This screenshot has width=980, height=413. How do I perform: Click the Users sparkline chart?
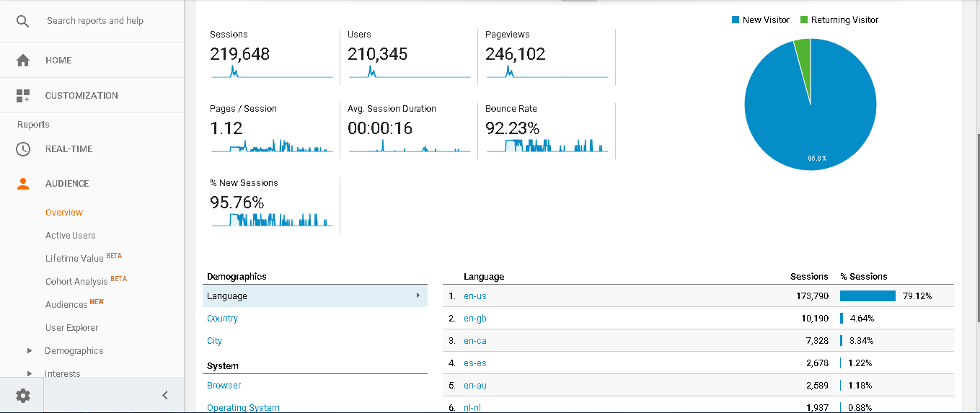pyautogui.click(x=410, y=71)
